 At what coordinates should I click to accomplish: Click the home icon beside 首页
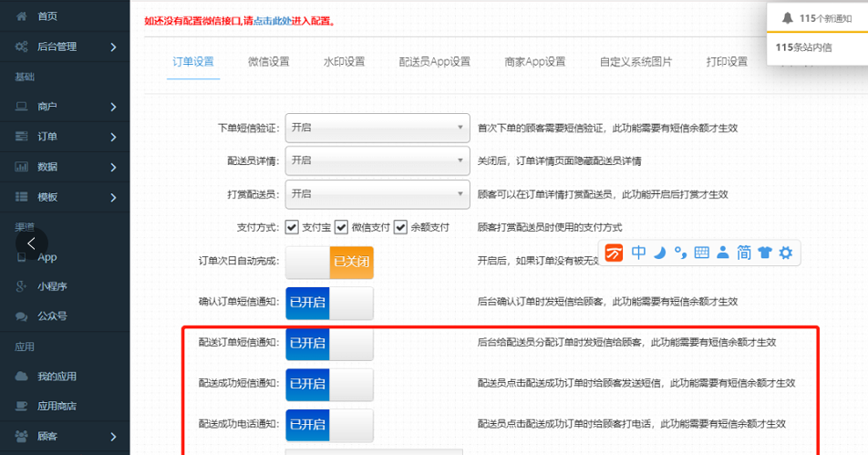[x=21, y=16]
